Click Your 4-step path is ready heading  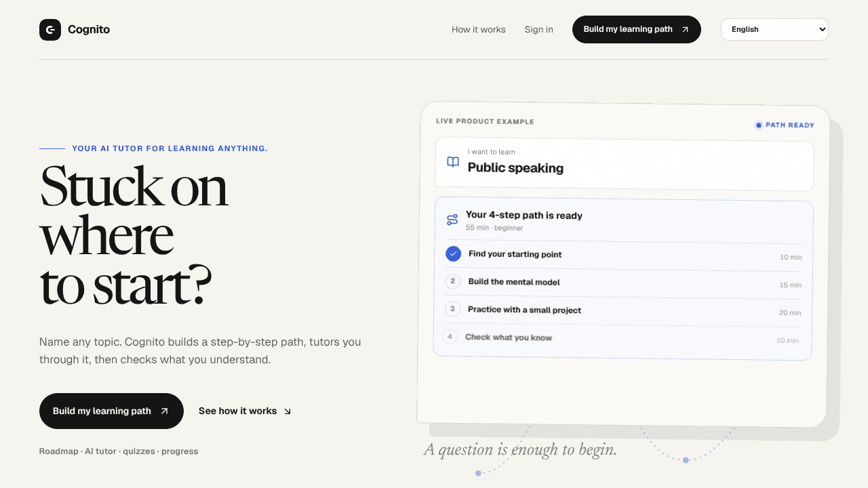[x=524, y=216]
